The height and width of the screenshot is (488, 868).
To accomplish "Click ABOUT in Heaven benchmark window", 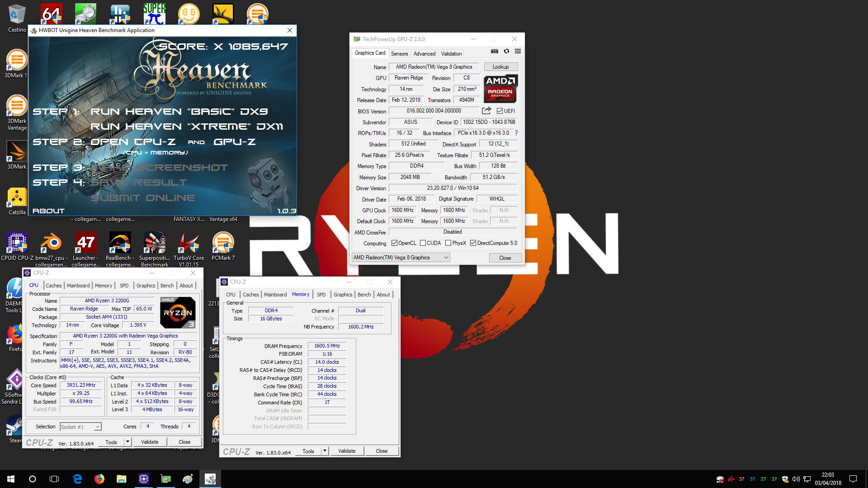I will click(48, 211).
